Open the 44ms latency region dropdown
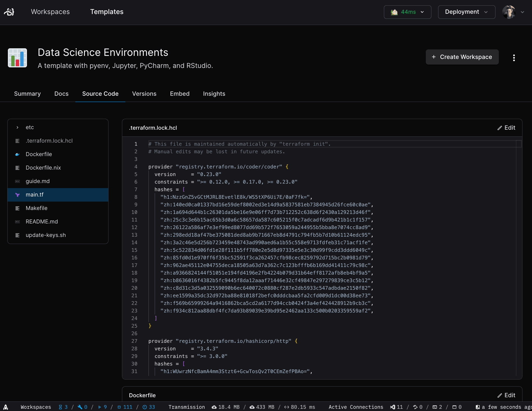The image size is (532, 411). click(x=408, y=12)
